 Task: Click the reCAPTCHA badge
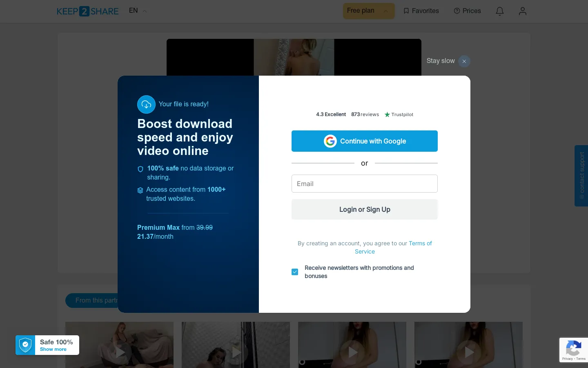(574, 350)
